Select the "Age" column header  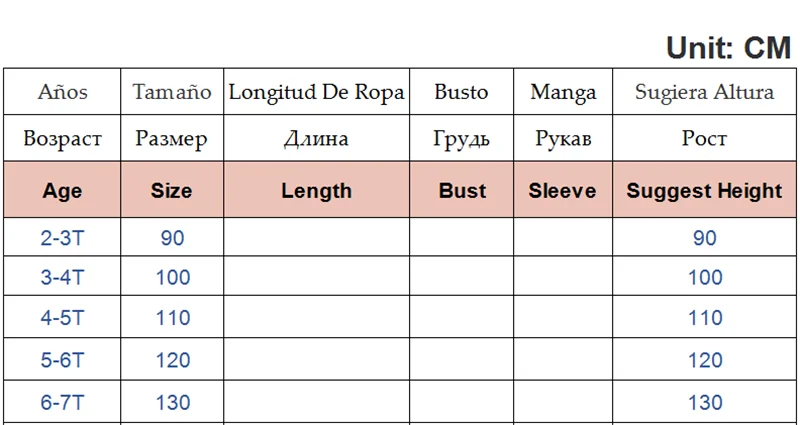[62, 190]
